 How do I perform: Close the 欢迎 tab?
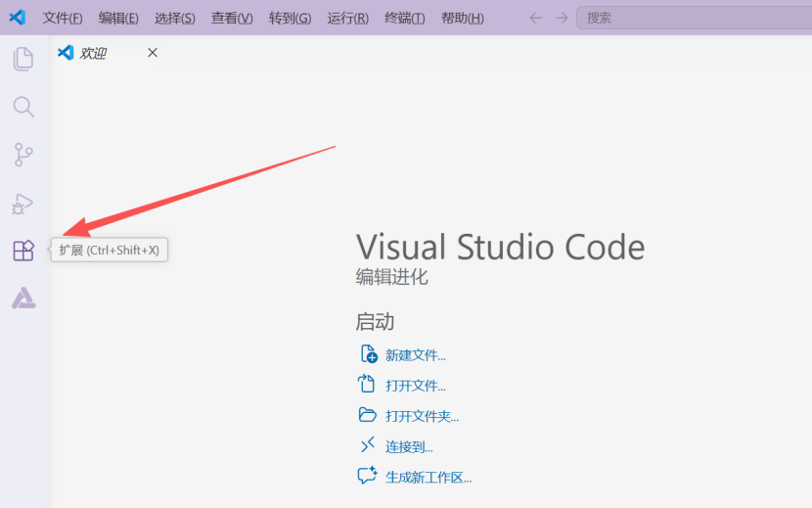[153, 53]
